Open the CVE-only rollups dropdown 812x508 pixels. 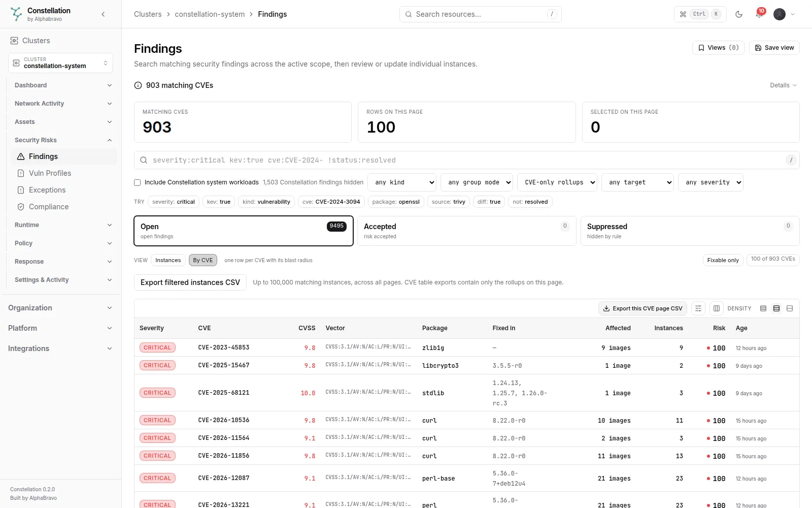coord(557,182)
